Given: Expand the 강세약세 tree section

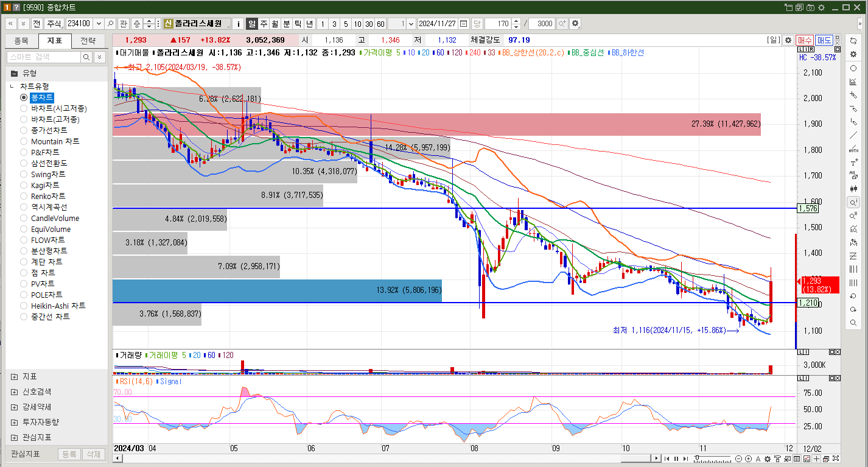Looking at the screenshot, I should (x=14, y=407).
